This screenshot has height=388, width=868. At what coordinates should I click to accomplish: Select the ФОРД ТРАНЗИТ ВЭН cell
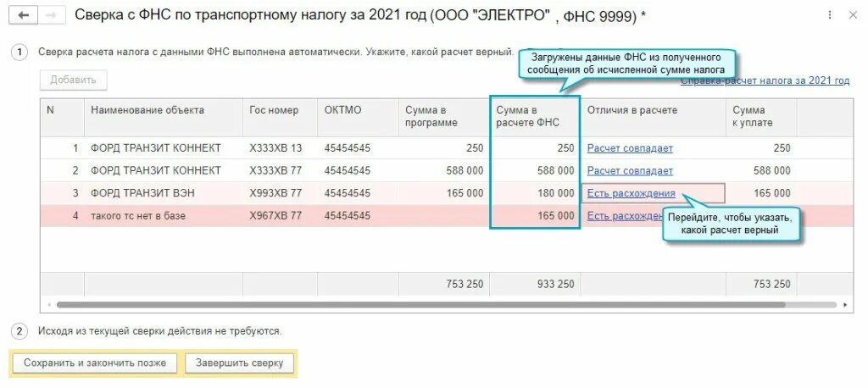pyautogui.click(x=164, y=194)
